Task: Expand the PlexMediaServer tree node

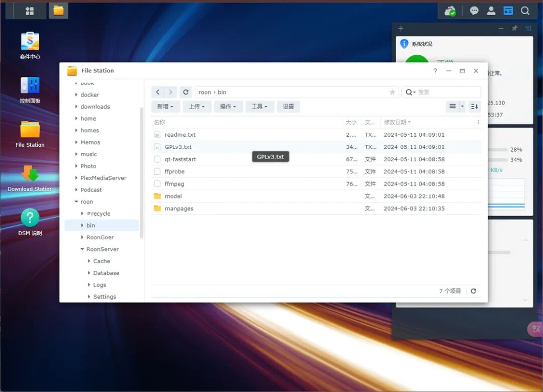Action: tap(76, 177)
